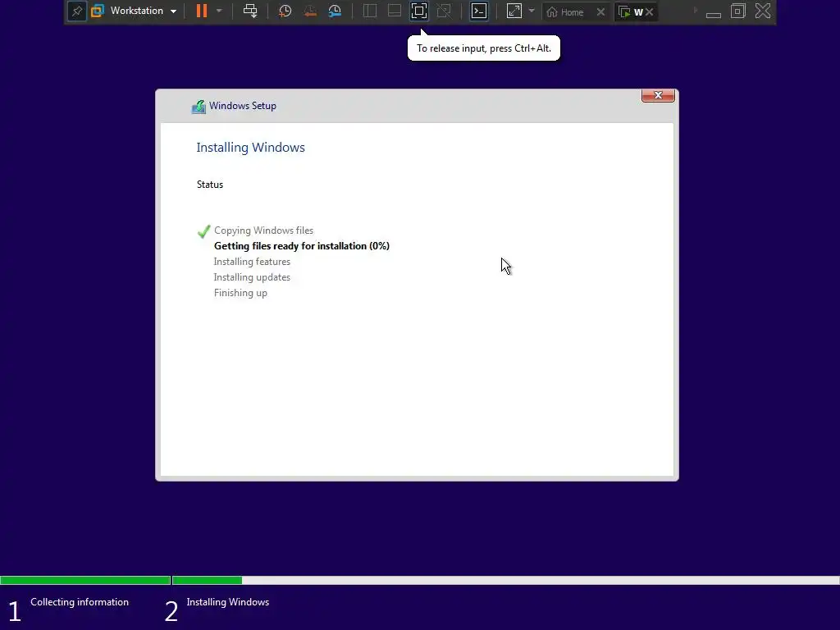Click 'Collecting information' phase label
The width and height of the screenshot is (840, 630).
pos(80,602)
